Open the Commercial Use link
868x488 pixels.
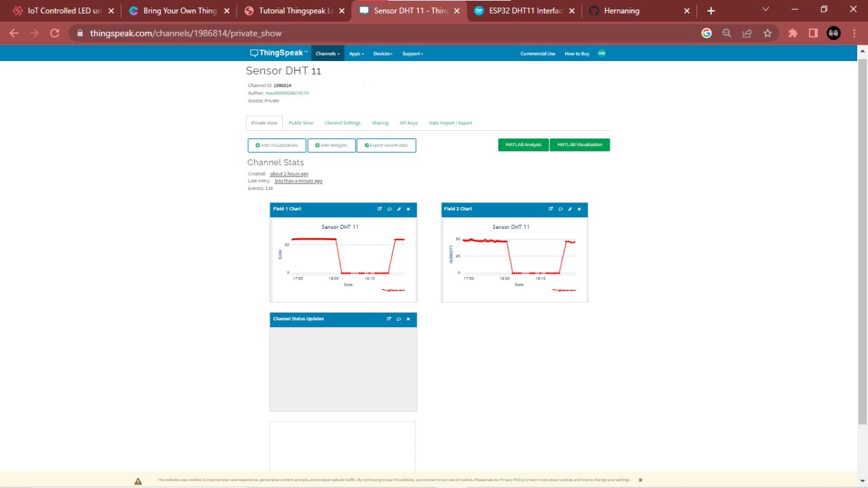(x=538, y=54)
